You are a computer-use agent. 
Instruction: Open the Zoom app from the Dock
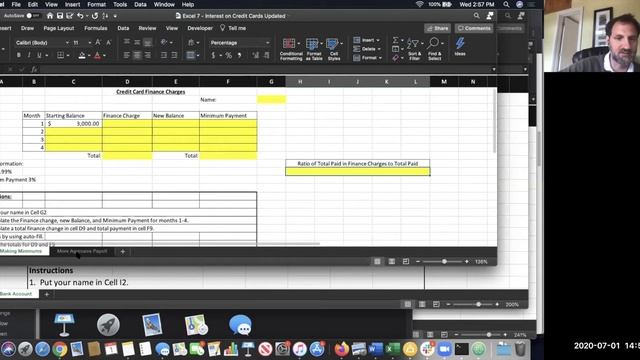click(x=444, y=349)
